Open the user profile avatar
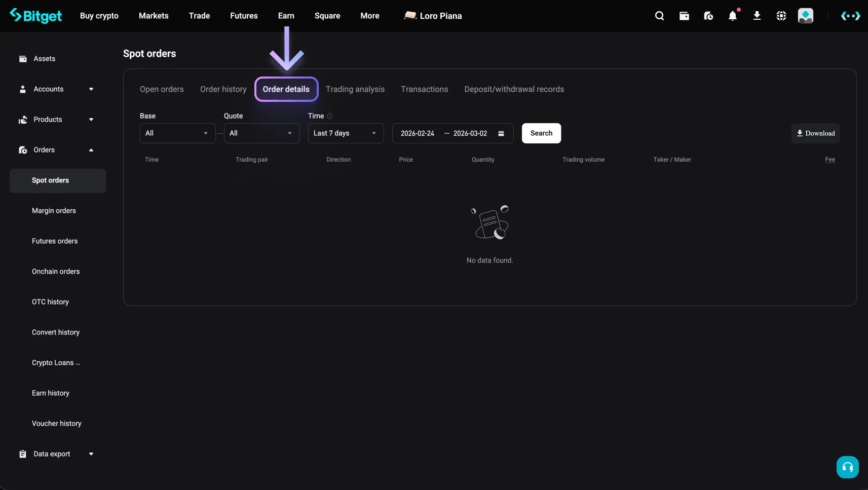Image resolution: width=868 pixels, height=490 pixels. click(805, 16)
